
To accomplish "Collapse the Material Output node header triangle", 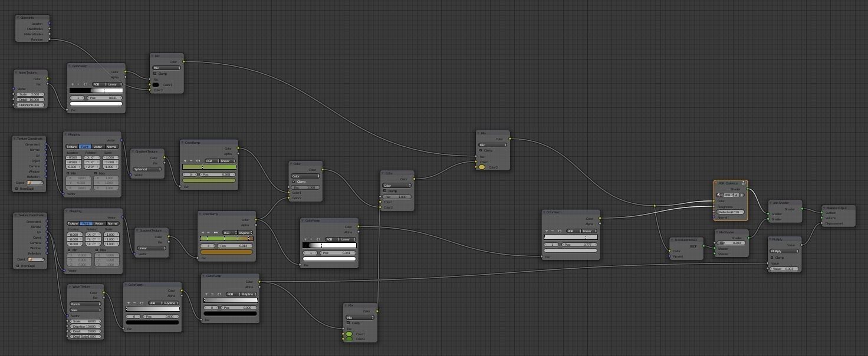I will tap(824, 208).
